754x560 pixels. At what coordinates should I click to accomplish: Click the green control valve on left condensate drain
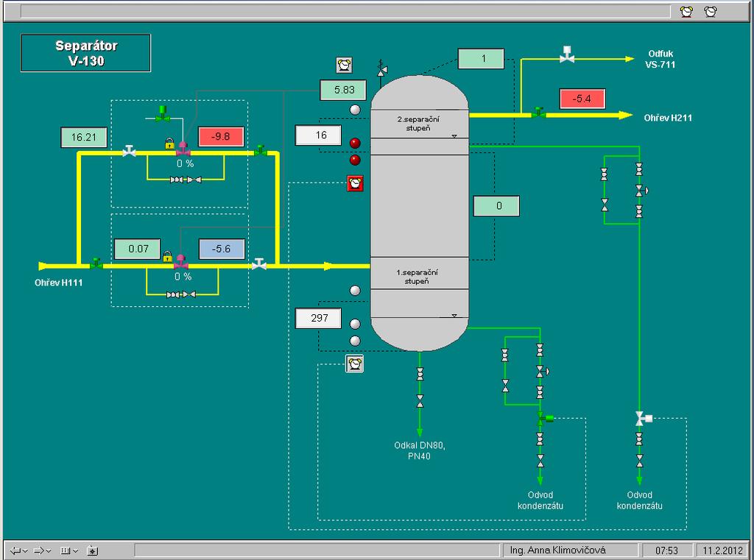coord(544,419)
